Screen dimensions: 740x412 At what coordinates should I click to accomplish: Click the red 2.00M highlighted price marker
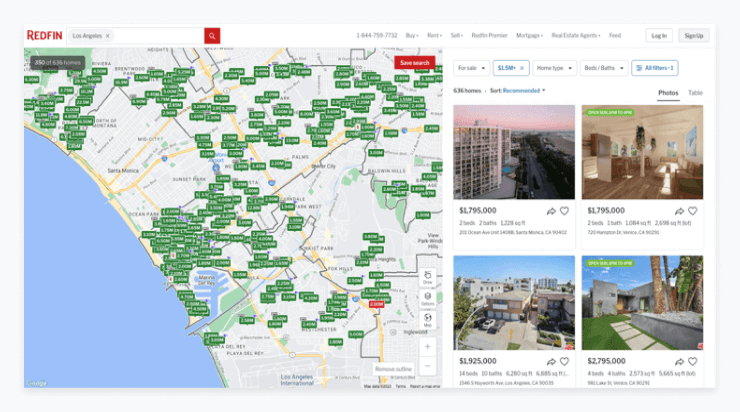point(378,302)
